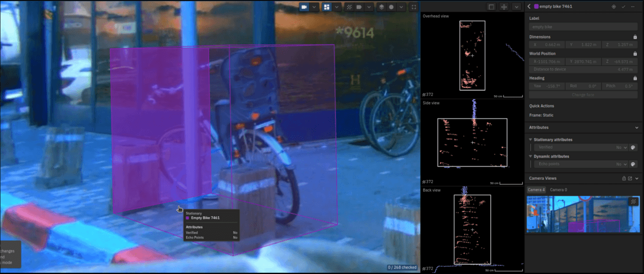Click the Quick Actions heading
This screenshot has height=274, width=644.
[x=541, y=106]
